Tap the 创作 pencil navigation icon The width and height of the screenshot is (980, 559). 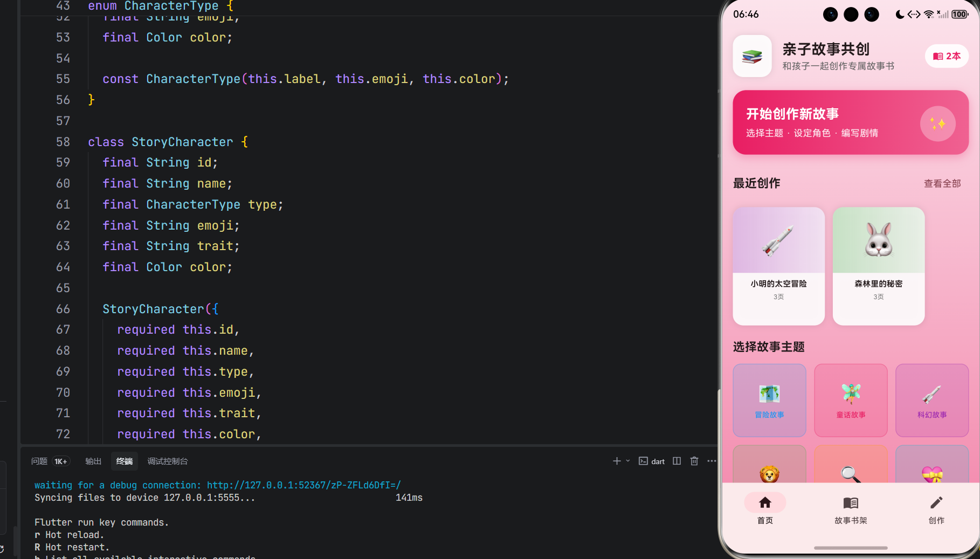[x=936, y=503]
